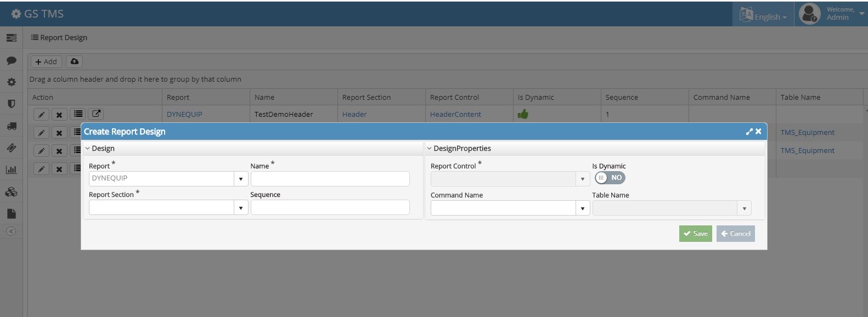This screenshot has height=317, width=868.
Task: Click the Save button
Action: (696, 234)
